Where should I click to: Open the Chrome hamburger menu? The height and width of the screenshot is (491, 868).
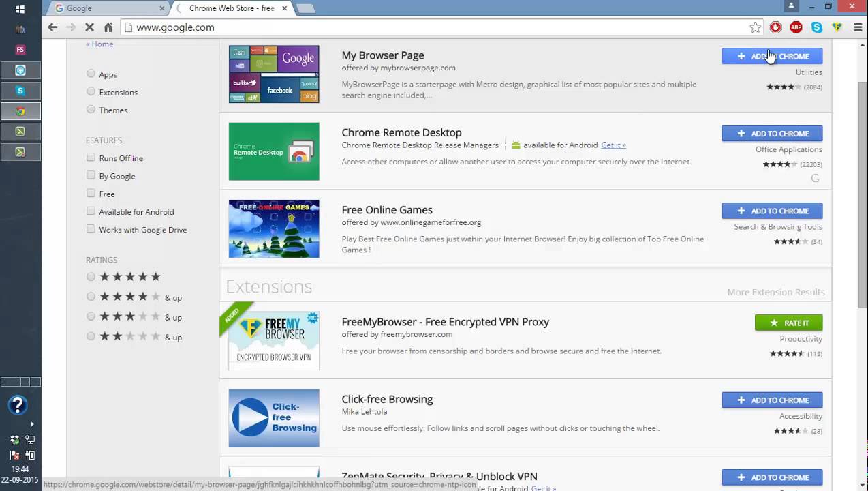[858, 27]
